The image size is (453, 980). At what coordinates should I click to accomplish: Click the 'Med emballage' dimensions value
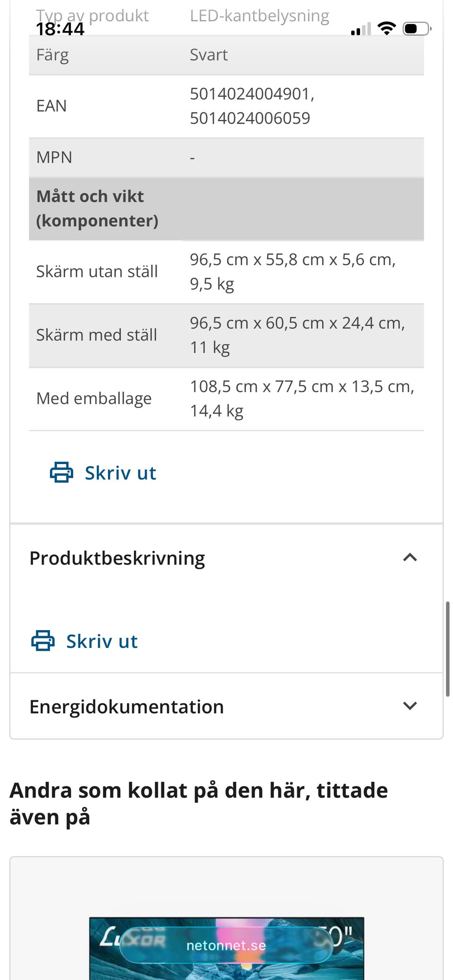302,399
